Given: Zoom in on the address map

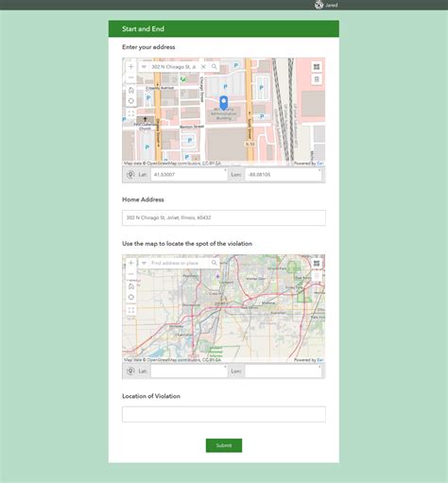Looking at the screenshot, I should tap(131, 67).
